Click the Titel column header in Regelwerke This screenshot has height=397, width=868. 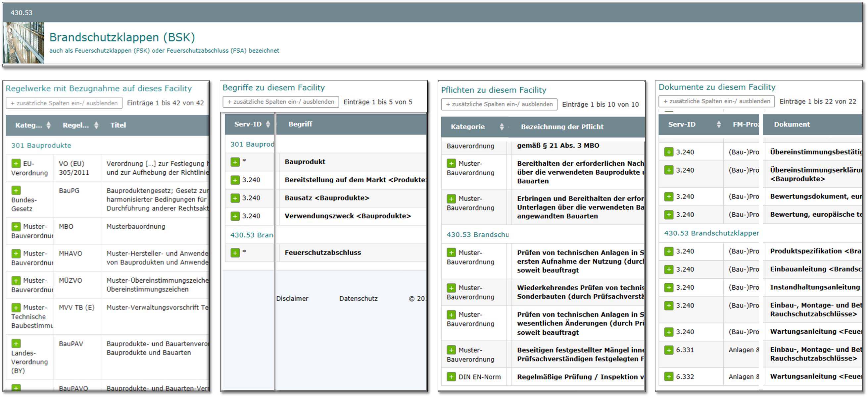pos(118,125)
